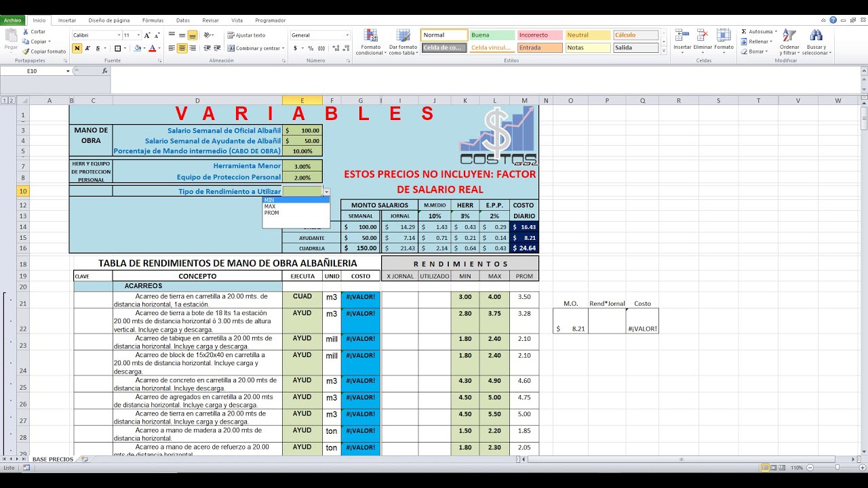Open the font name Calibri dropdown
This screenshot has height=488, width=868.
(119, 35)
